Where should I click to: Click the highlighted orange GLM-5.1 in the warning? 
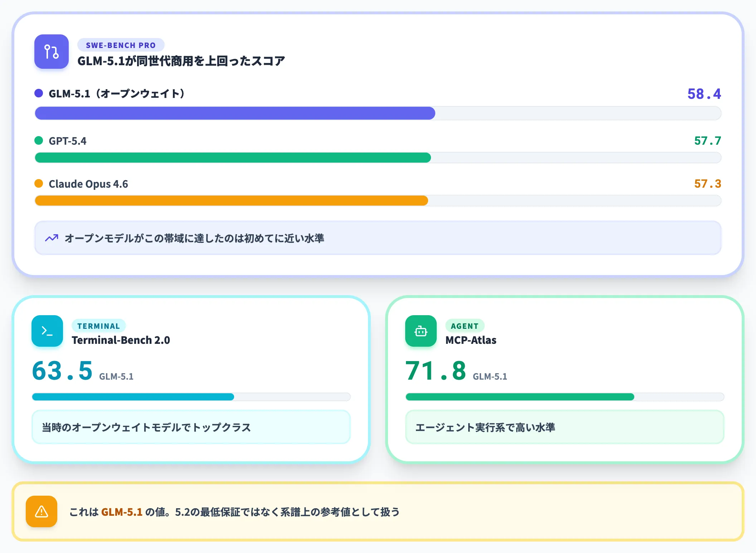(122, 512)
